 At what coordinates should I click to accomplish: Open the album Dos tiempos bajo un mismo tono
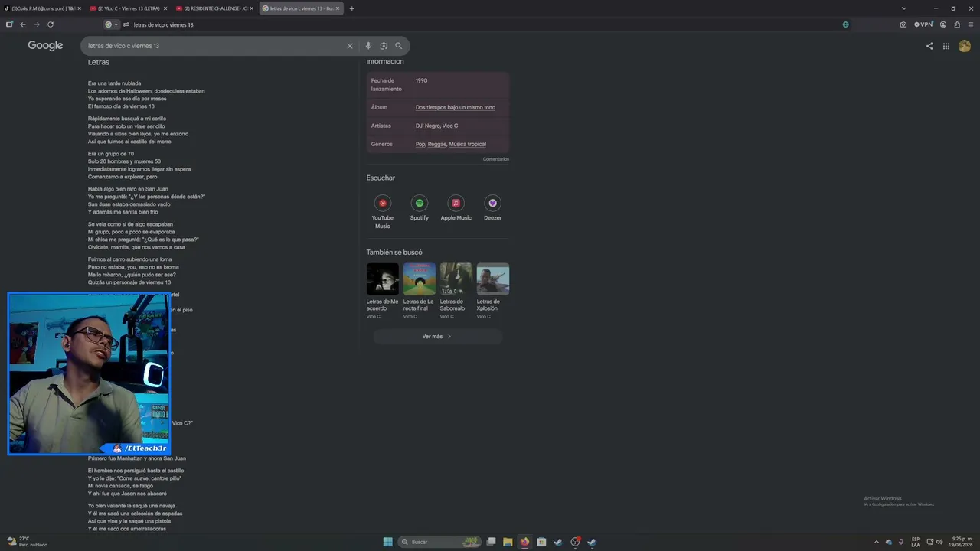tap(456, 107)
